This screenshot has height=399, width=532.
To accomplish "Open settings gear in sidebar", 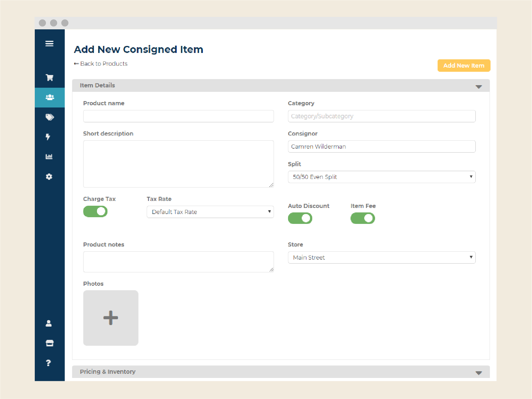I will tap(49, 177).
